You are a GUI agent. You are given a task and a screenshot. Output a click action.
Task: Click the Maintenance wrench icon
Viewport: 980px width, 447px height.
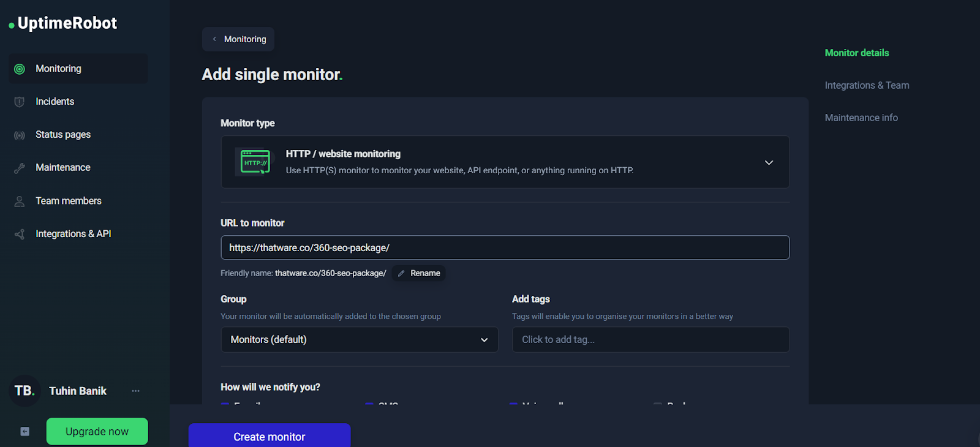point(20,168)
